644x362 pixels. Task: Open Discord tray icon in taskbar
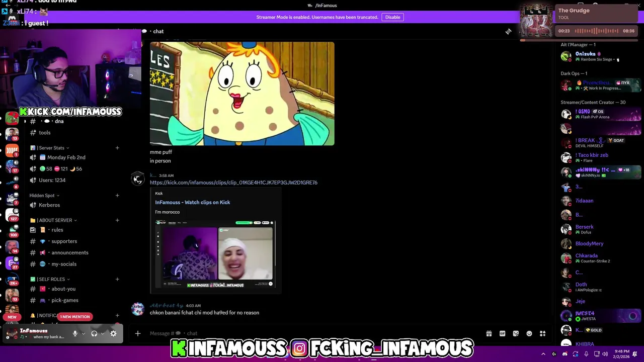pyautogui.click(x=565, y=354)
